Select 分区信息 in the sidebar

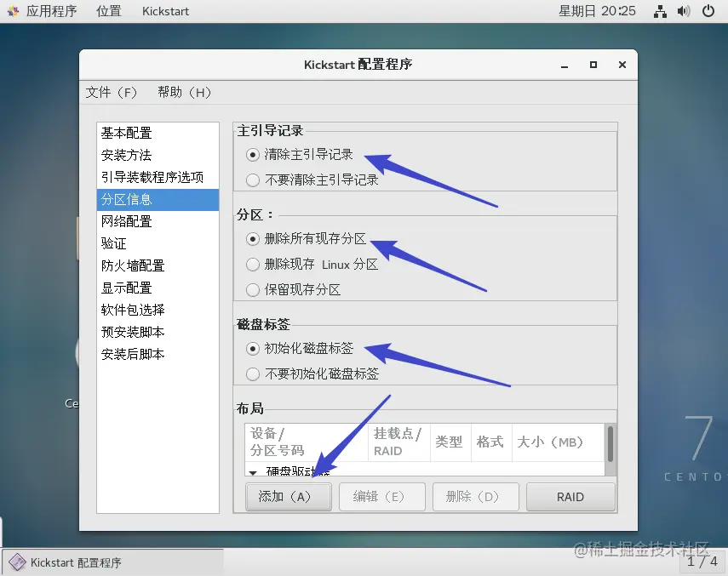pos(158,200)
